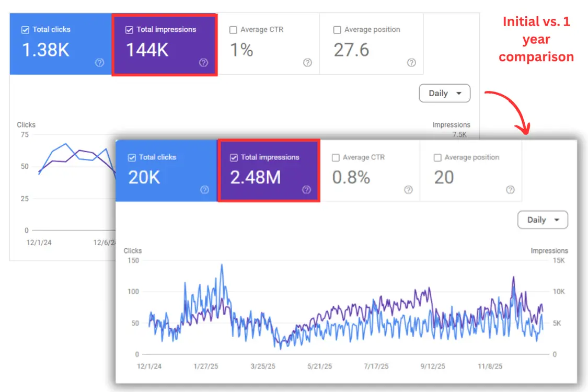
Task: Click the Total clicks 20K metric card
Action: click(x=167, y=171)
